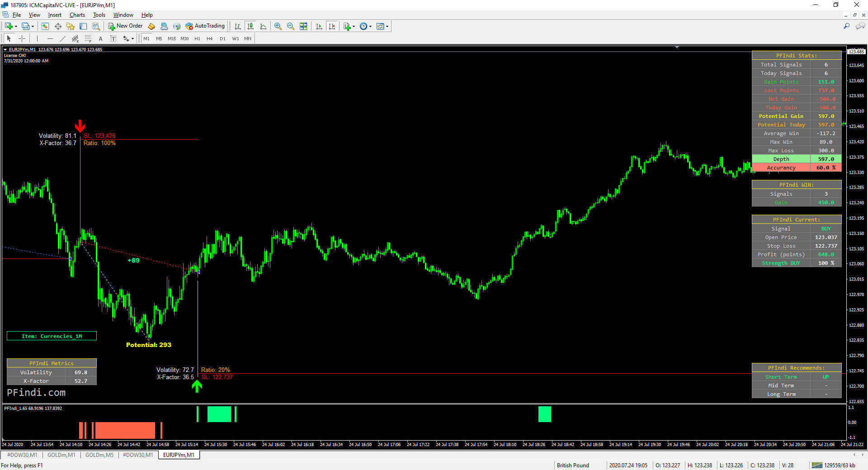
Task: Select the draw trendline tool
Action: pos(62,39)
